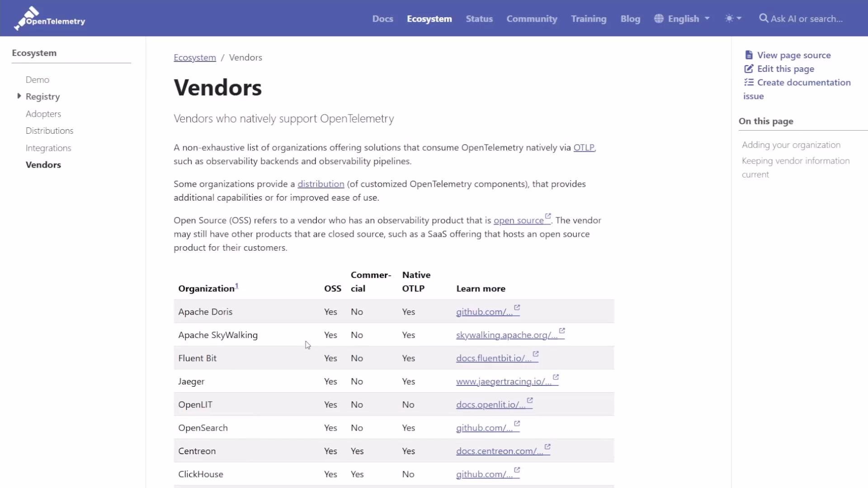Image resolution: width=868 pixels, height=488 pixels.
Task: Click the Ecosystem sidebar heading
Action: (34, 53)
